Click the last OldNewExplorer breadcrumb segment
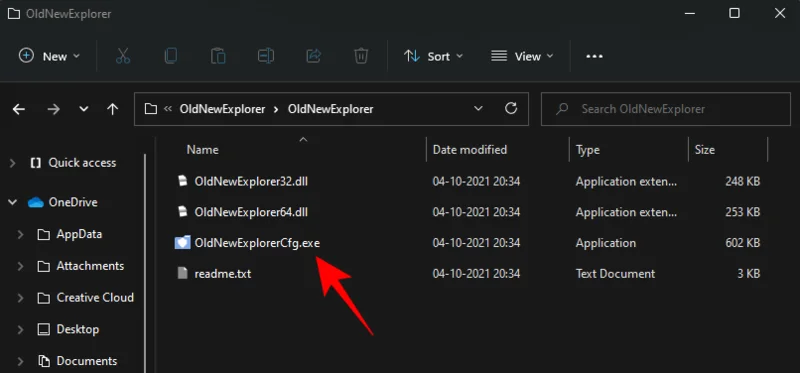The height and width of the screenshot is (373, 800). [x=331, y=109]
